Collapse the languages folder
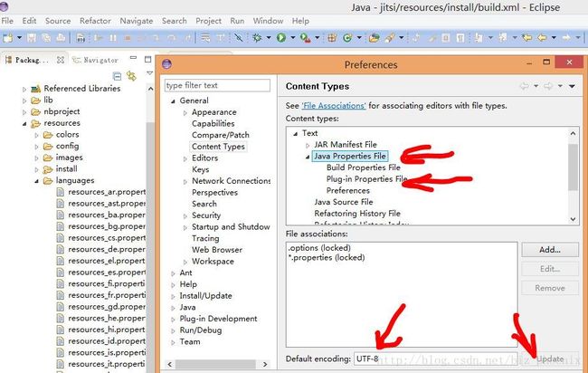Viewport: 588px width, 373px height. [x=36, y=181]
